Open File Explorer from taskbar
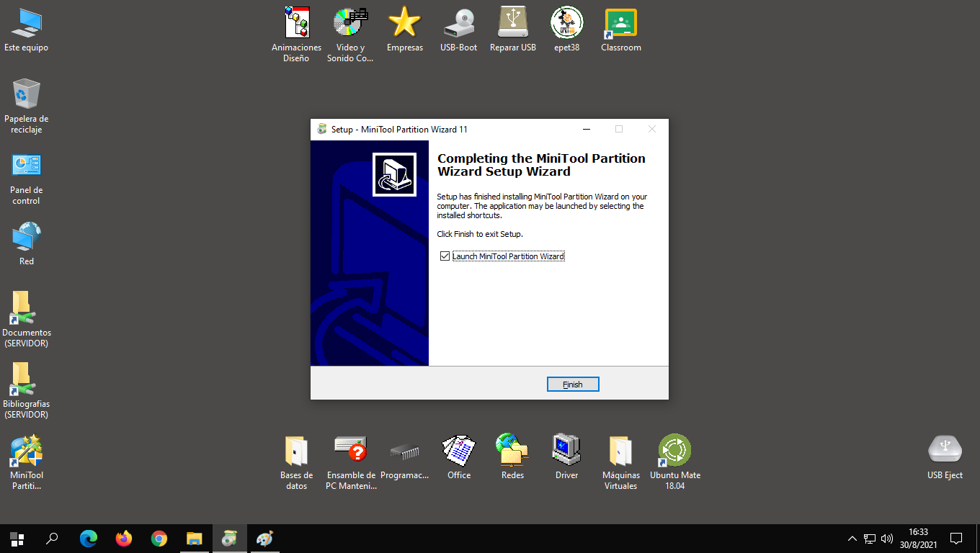Screen dimensions: 980x553 coord(195,539)
